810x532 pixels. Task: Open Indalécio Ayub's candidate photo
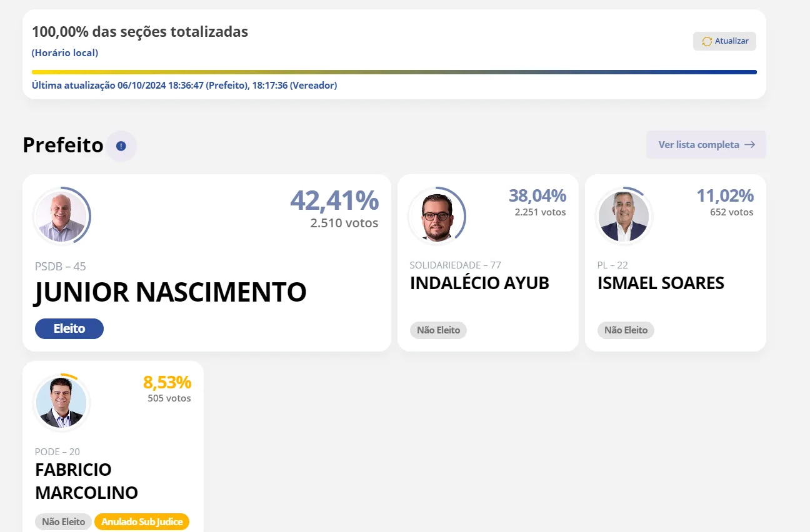point(436,216)
